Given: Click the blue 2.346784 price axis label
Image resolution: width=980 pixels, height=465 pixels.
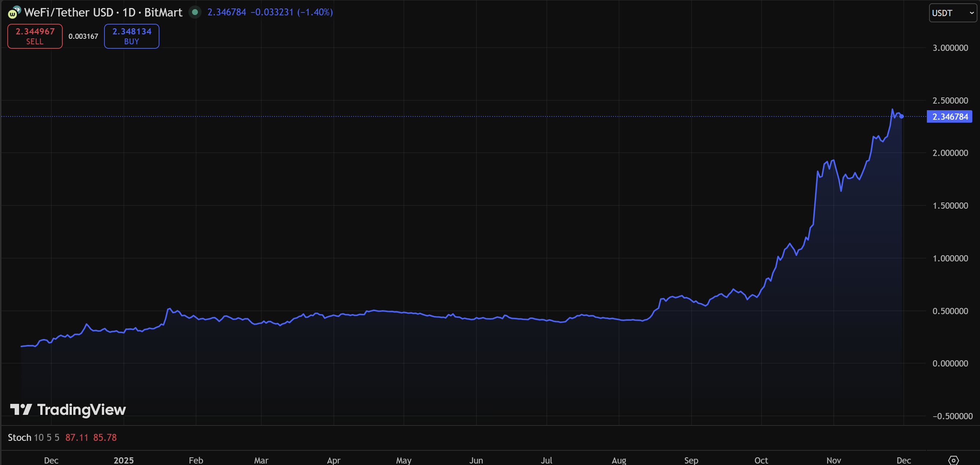Looking at the screenshot, I should coord(950,117).
